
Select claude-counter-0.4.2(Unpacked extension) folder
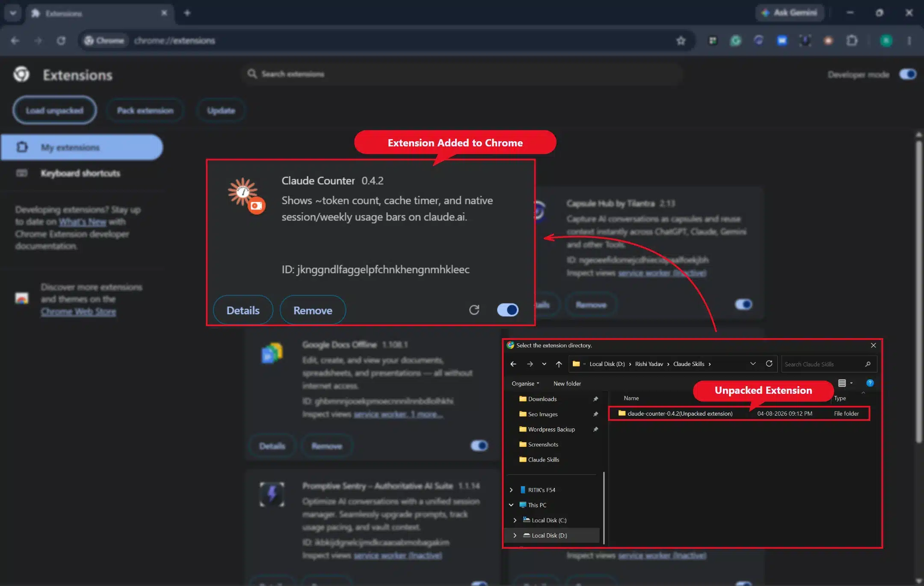739,413
